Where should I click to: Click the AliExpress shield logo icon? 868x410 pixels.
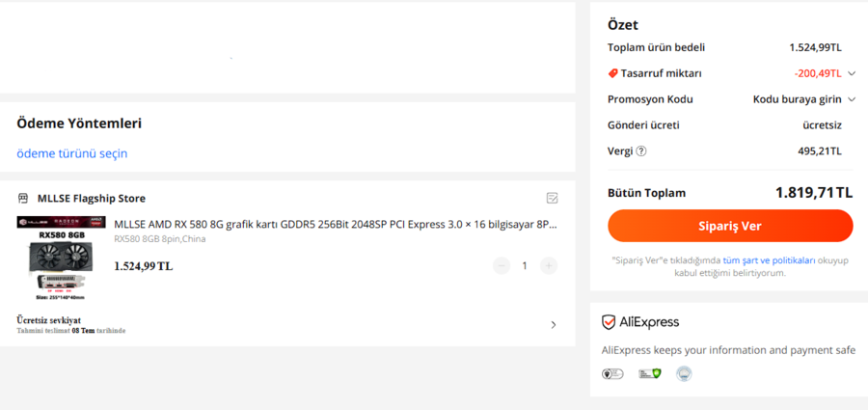(609, 322)
